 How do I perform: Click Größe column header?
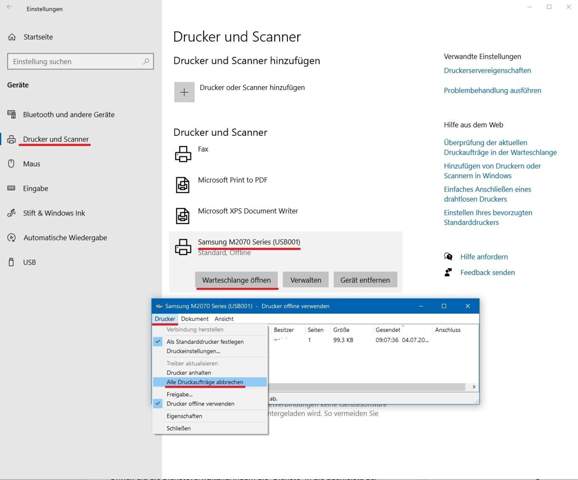(341, 330)
